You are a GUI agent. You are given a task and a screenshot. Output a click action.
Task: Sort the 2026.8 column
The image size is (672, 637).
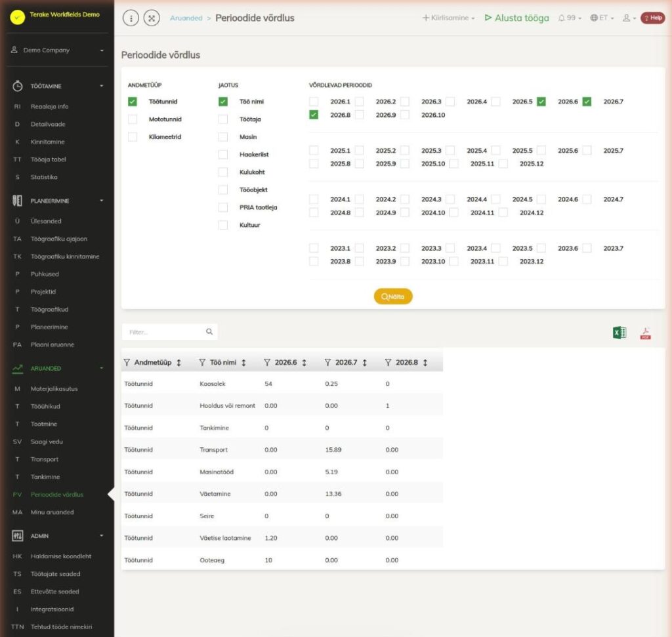[425, 362]
